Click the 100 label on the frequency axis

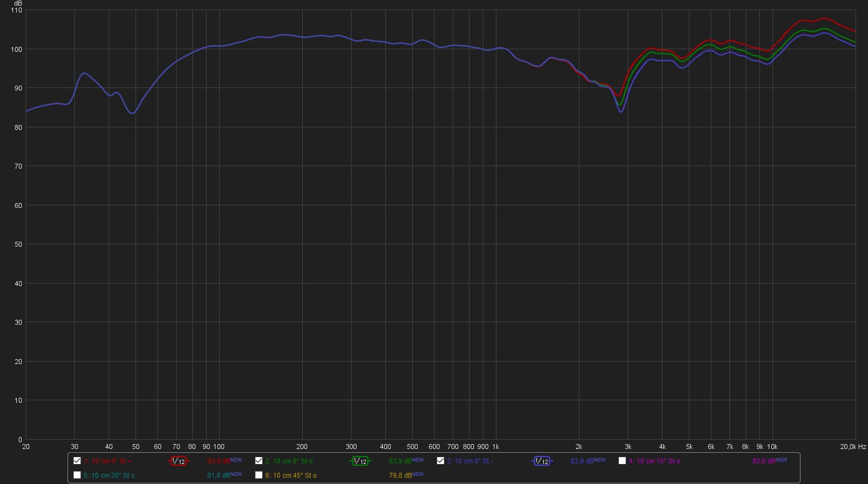(219, 447)
